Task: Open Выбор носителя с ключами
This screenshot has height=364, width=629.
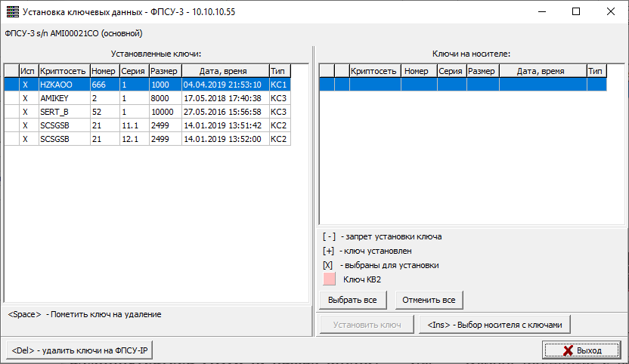Action: (494, 325)
